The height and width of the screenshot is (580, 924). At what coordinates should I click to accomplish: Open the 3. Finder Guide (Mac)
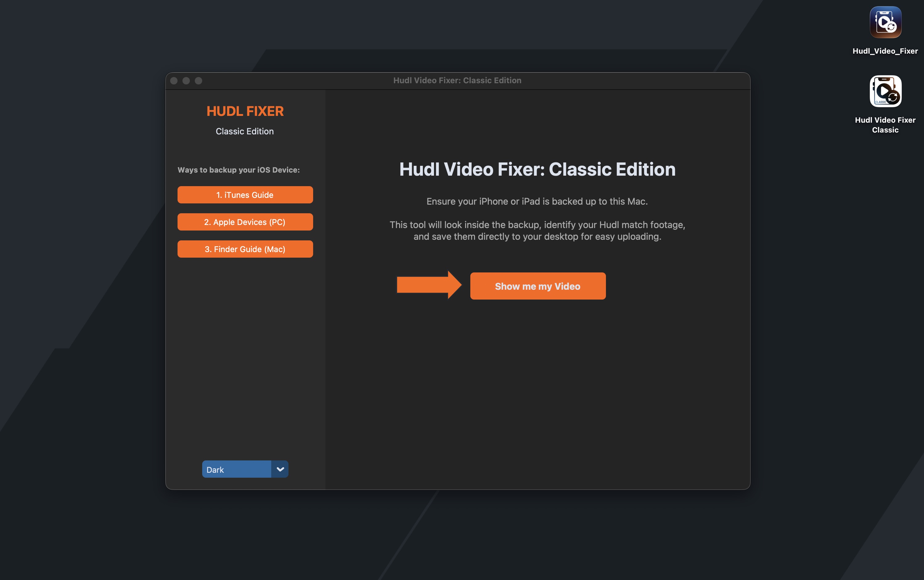[x=245, y=249]
